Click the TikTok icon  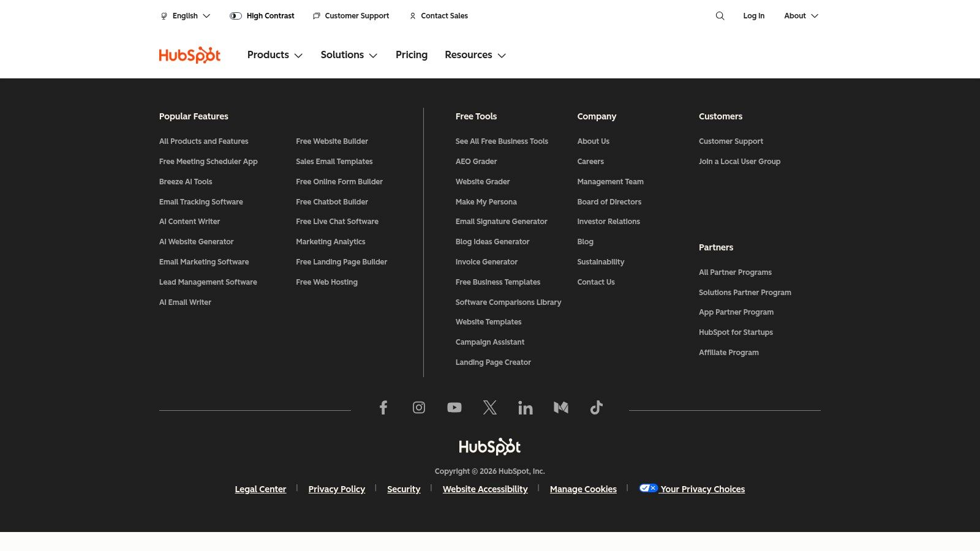click(x=597, y=407)
